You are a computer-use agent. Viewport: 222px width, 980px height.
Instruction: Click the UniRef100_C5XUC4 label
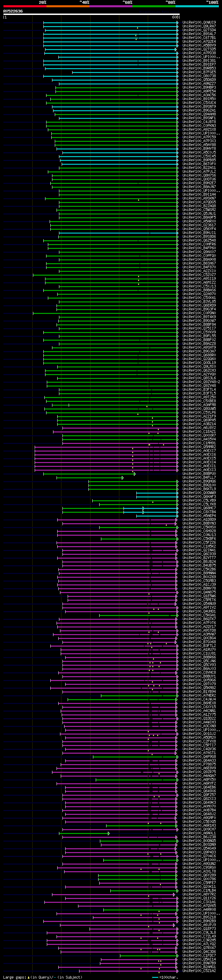coord(199,103)
